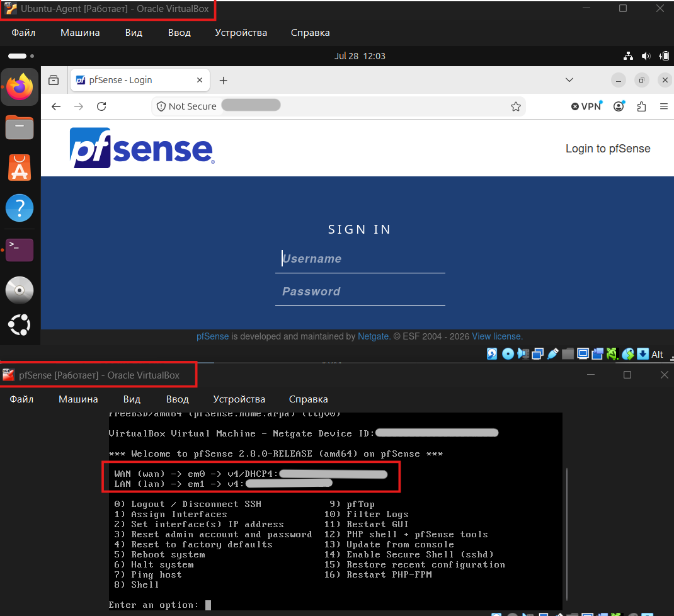Open Машина menu in pfSense VM window
Screen dimensions: 674x616
pyautogui.click(x=78, y=399)
